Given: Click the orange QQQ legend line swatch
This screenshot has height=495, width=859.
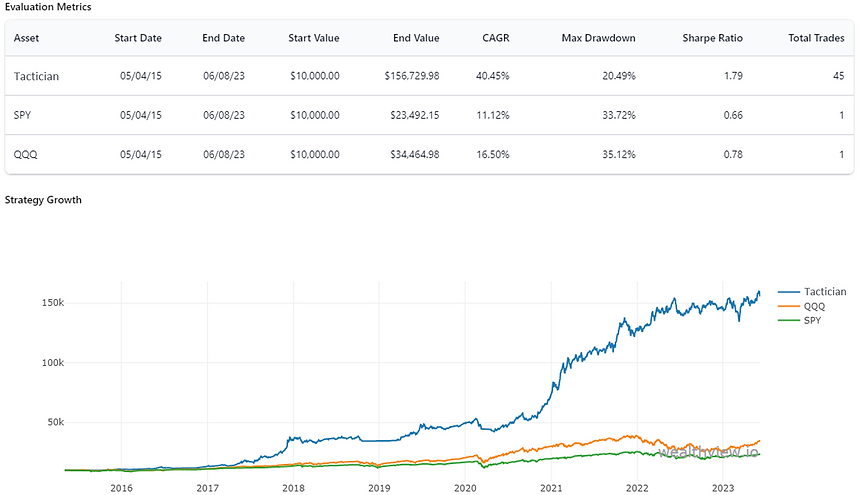Looking at the screenshot, I should pos(787,305).
